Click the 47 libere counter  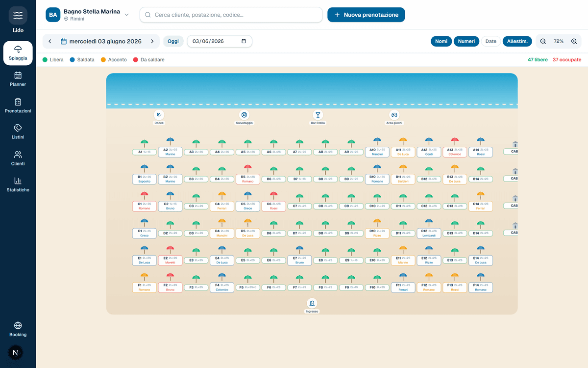click(x=538, y=60)
